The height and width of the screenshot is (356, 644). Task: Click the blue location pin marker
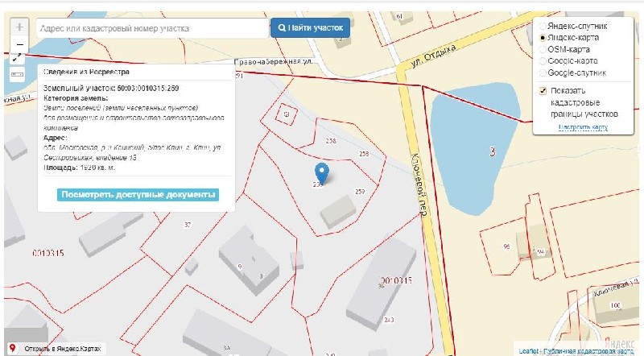(x=322, y=172)
